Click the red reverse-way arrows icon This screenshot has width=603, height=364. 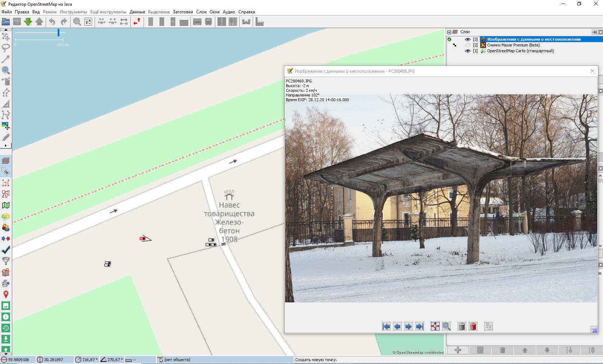point(137,22)
